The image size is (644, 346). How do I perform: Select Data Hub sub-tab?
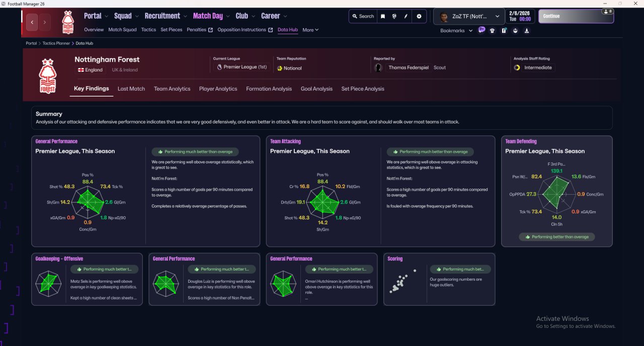[x=288, y=30]
